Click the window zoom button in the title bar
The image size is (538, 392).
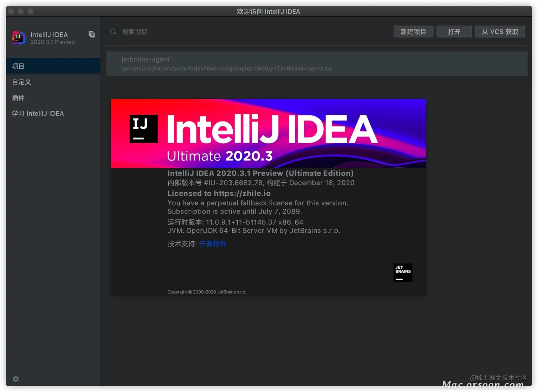click(x=31, y=11)
